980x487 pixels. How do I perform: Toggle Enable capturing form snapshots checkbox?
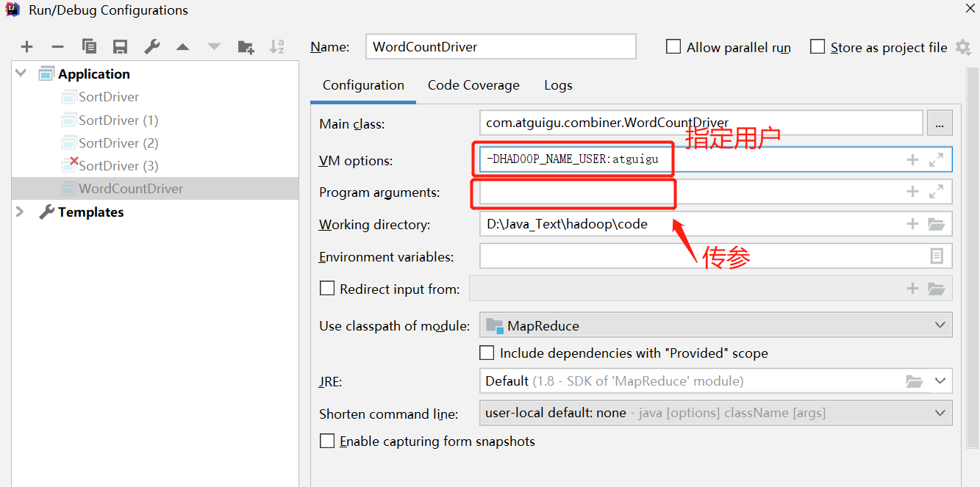[x=327, y=441]
